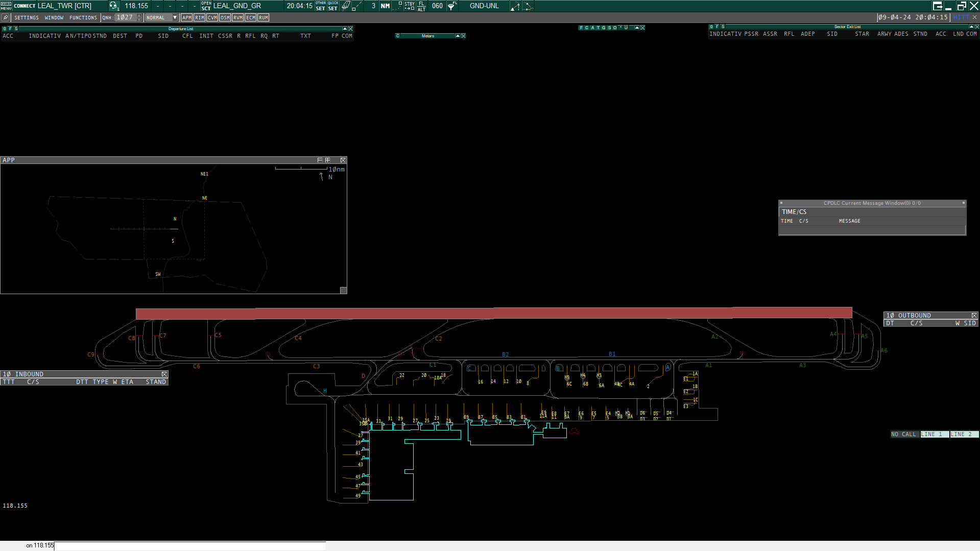This screenshot has width=980, height=551.
Task: Click the S button in Departure List header
Action: click(x=16, y=29)
